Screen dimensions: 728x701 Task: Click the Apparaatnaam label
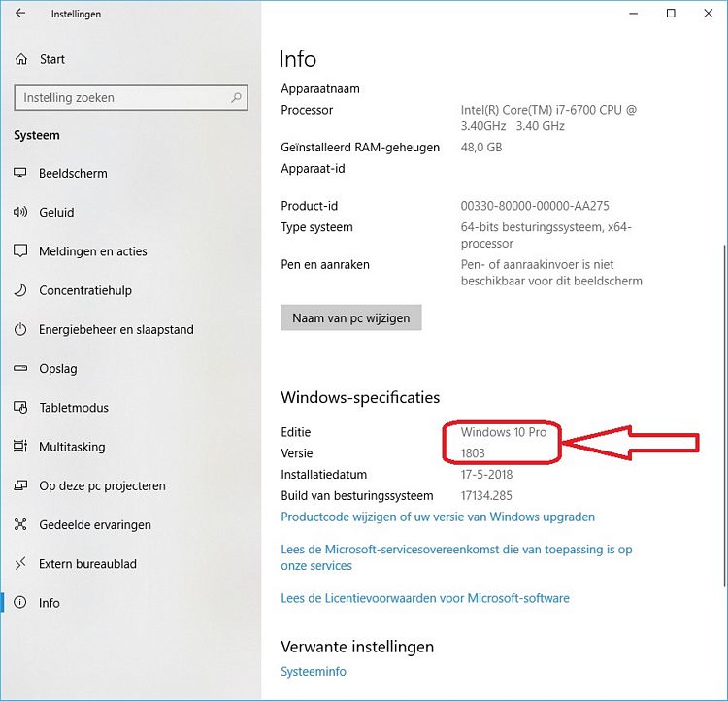tap(320, 88)
